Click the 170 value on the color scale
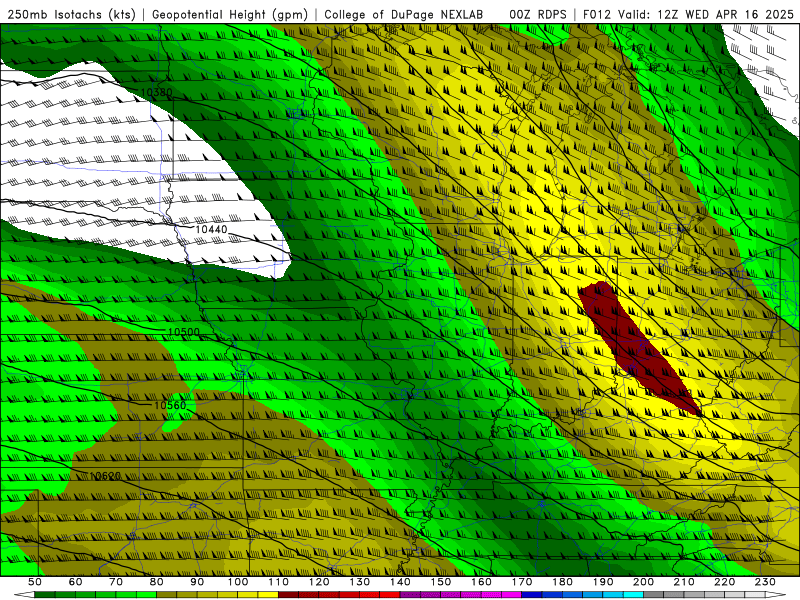The height and width of the screenshot is (600, 800). pyautogui.click(x=522, y=582)
